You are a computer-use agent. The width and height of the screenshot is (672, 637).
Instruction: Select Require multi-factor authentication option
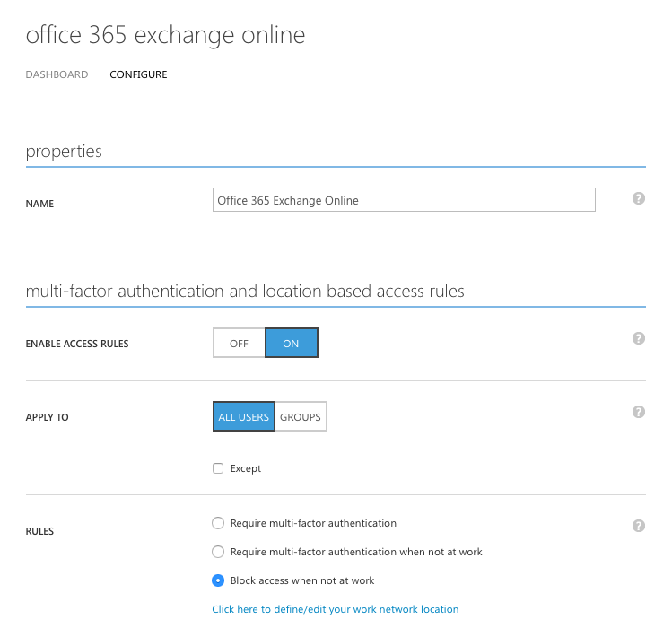(x=218, y=523)
